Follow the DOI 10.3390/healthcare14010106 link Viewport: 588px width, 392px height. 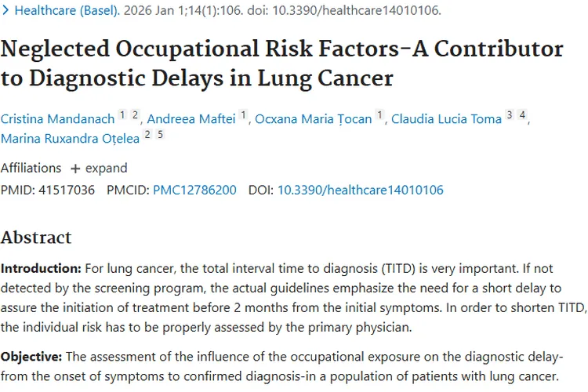coord(360,190)
